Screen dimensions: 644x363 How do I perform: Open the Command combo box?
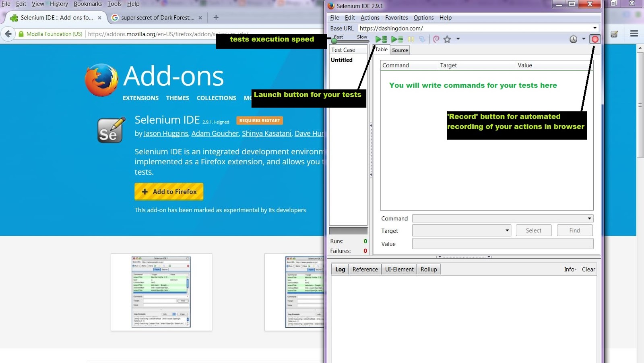click(503, 218)
